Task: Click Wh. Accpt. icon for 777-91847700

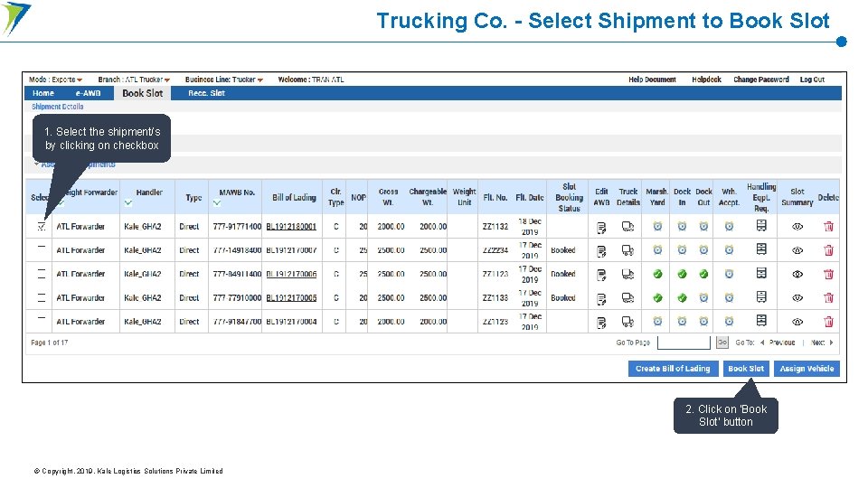Action: pos(729,322)
